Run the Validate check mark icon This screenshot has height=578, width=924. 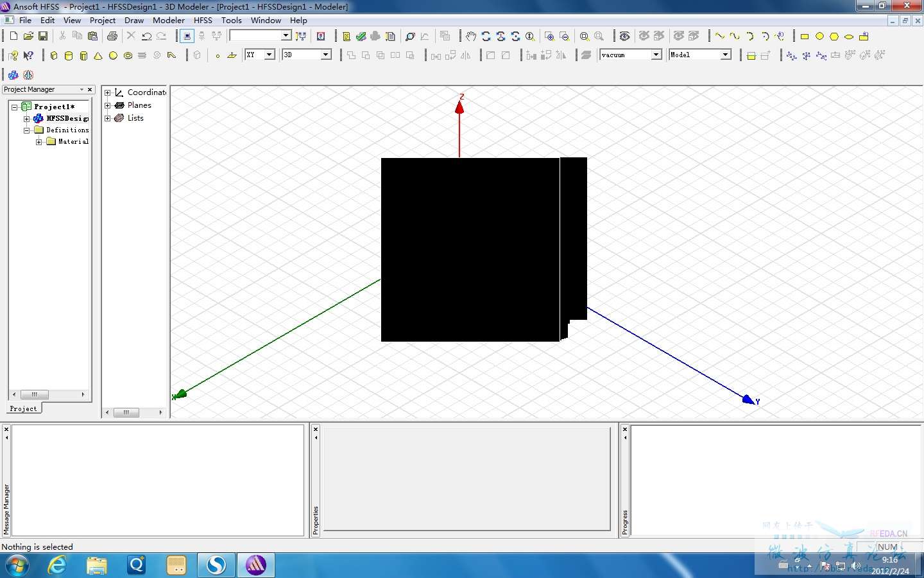[361, 37]
